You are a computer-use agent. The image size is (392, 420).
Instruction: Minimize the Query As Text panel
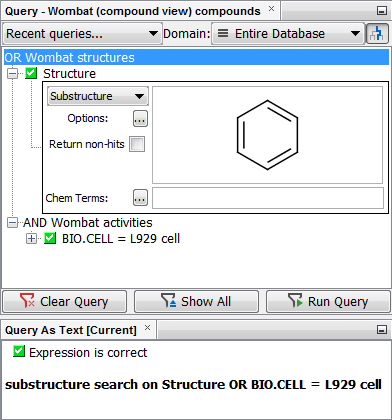click(382, 330)
